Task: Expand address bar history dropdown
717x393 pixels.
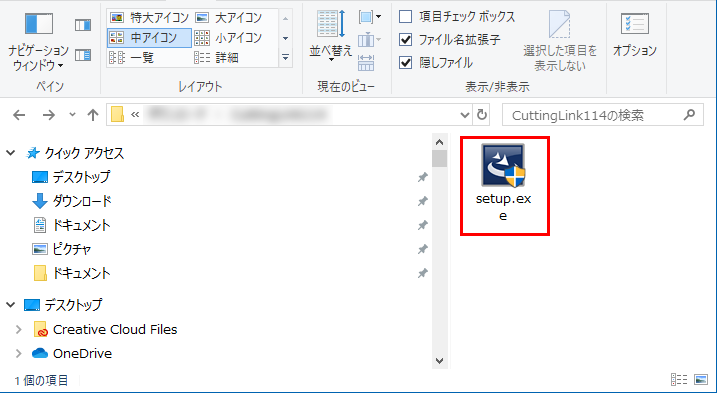Action: click(x=465, y=115)
